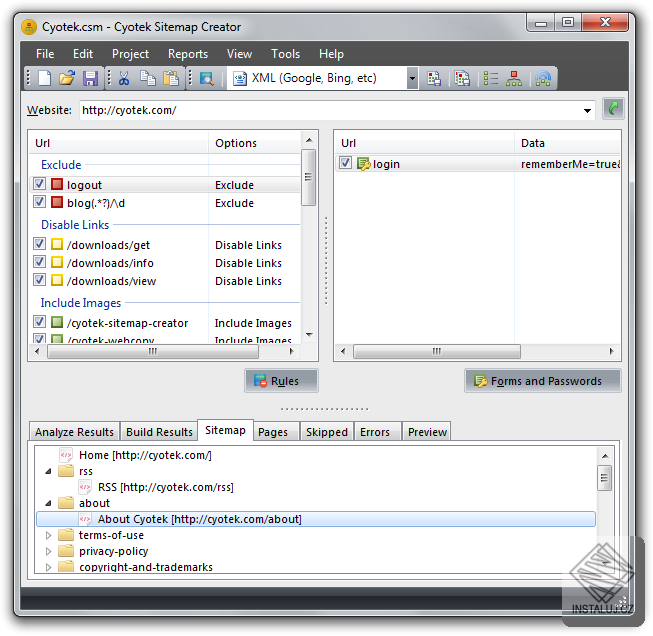Click the Data column header in forms list
653x636 pixels.
coord(567,143)
